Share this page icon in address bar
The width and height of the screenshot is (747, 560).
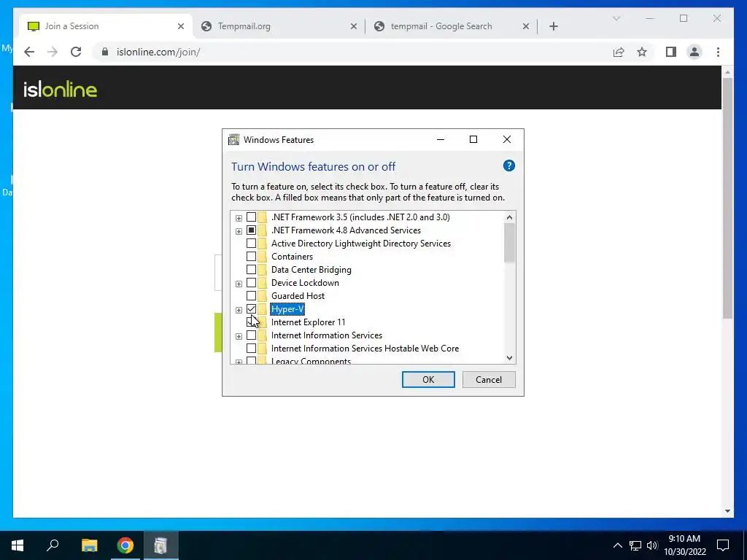click(619, 52)
